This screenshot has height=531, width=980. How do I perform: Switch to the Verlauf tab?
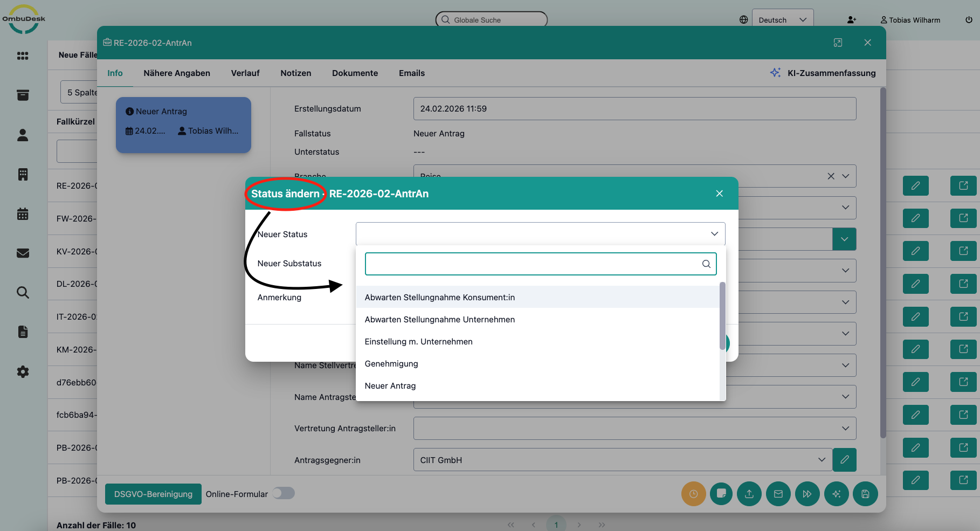point(245,73)
